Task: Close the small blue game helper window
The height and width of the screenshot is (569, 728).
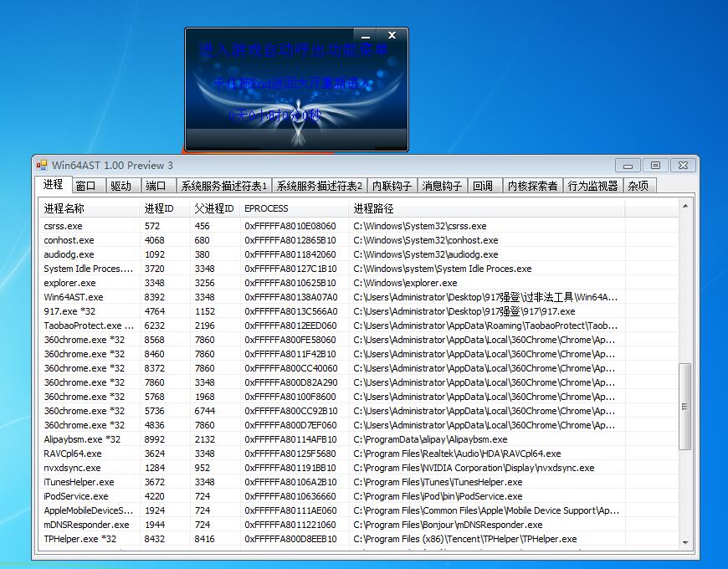Action: tap(392, 36)
